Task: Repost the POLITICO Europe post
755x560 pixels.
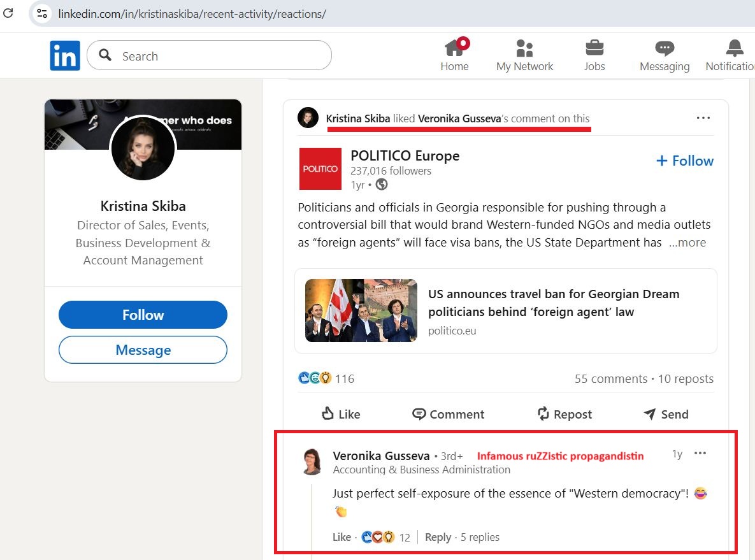Action: 564,414
